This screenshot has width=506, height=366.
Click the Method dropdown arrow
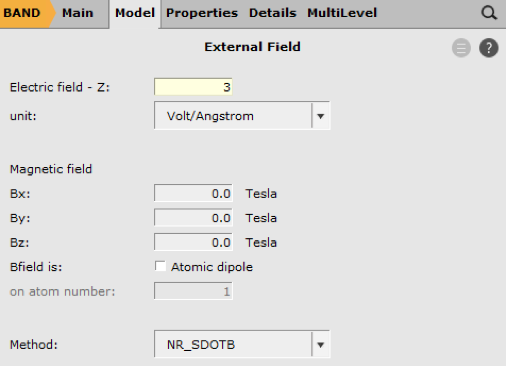pyautogui.click(x=321, y=345)
